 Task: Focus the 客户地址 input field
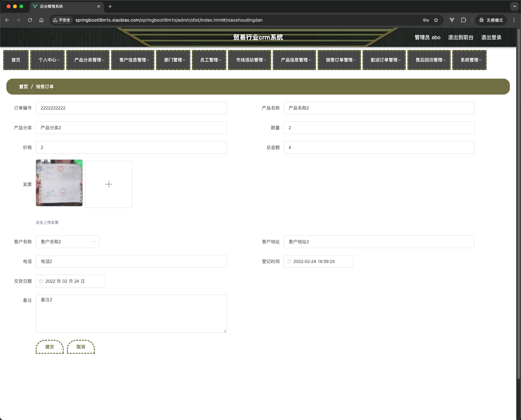379,242
